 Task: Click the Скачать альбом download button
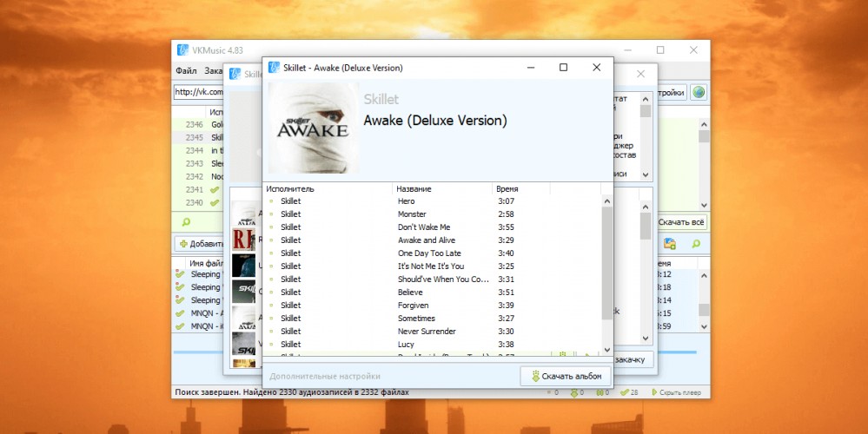[x=566, y=376]
